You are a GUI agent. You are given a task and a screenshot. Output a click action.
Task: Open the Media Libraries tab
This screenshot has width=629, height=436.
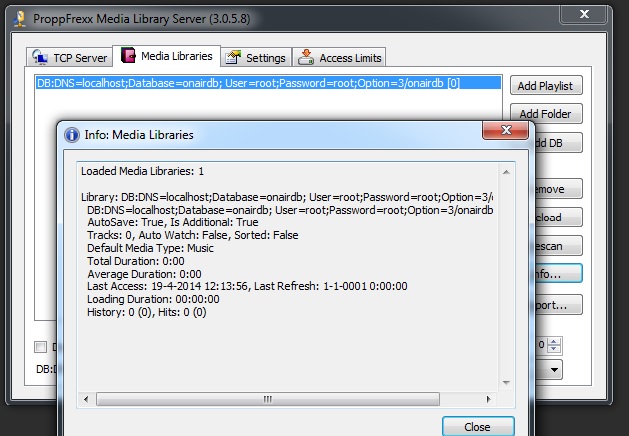point(166,56)
